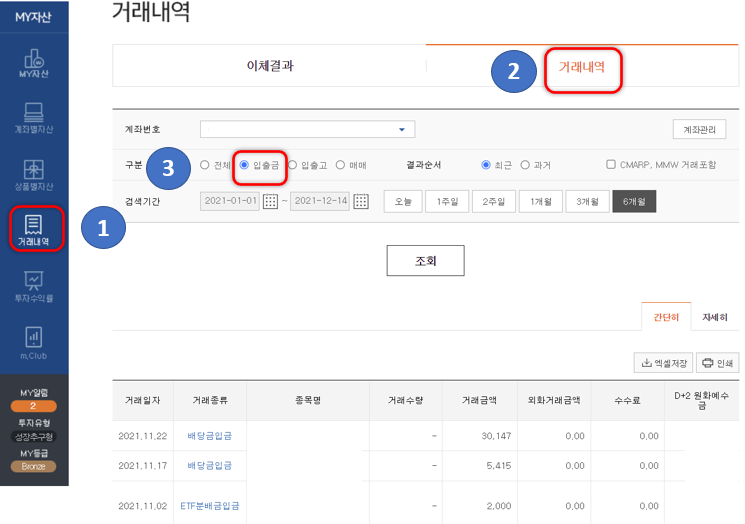
Task: Click the 계좌관리 button
Action: (x=699, y=129)
